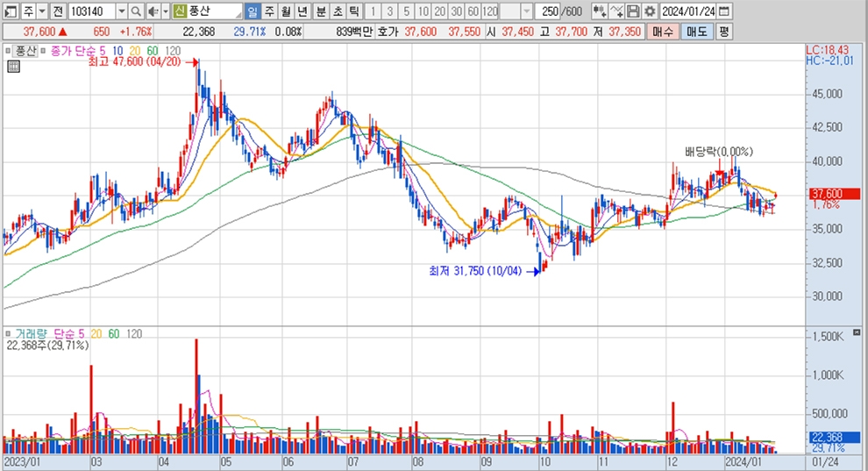Click the stock search magnifier icon
The image size is (868, 471).
point(137,11)
